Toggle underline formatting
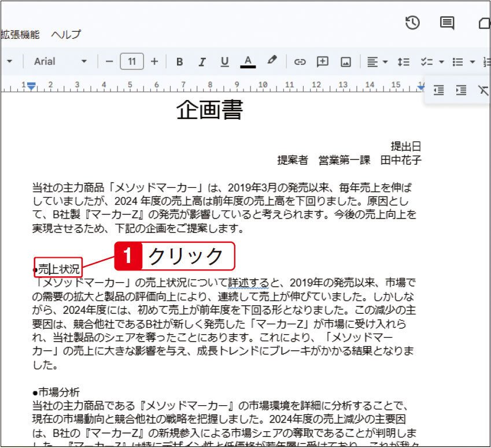The height and width of the screenshot is (448, 491). click(x=224, y=61)
